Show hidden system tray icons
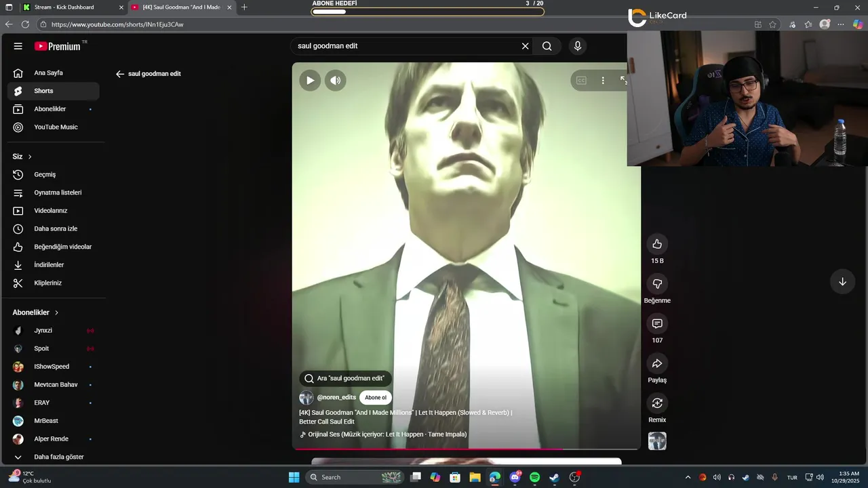Viewport: 868px width, 488px height. (x=688, y=477)
